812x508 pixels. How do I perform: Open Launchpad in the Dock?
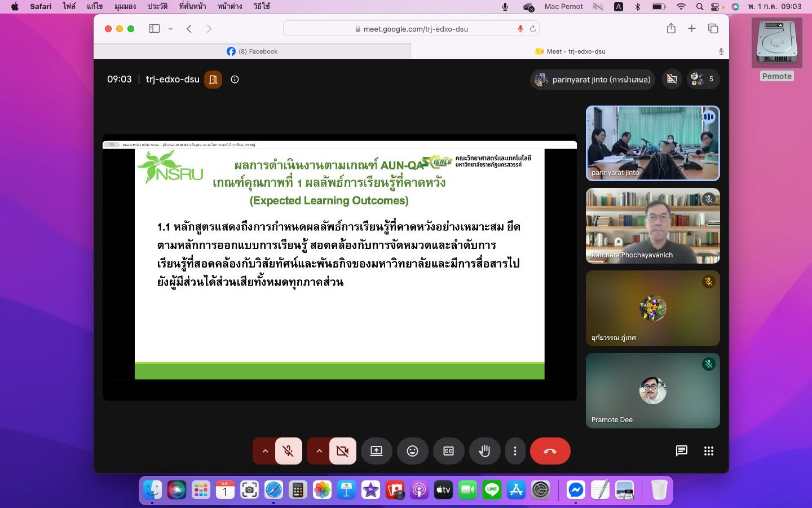point(201,489)
